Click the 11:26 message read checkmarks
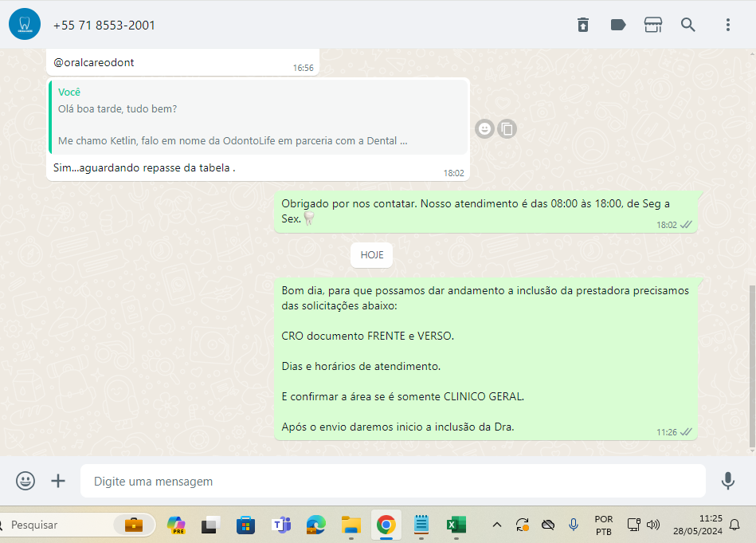Viewport: 756px width, 543px height. (x=686, y=432)
